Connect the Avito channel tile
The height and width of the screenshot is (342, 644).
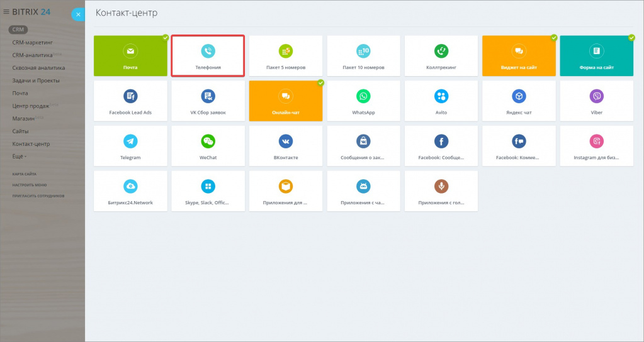point(441,101)
